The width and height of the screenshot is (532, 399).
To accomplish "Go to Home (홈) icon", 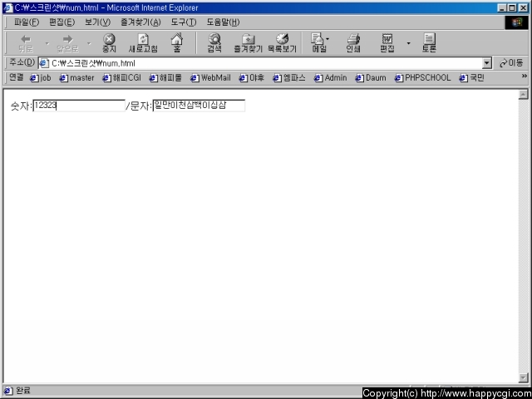I will click(177, 43).
